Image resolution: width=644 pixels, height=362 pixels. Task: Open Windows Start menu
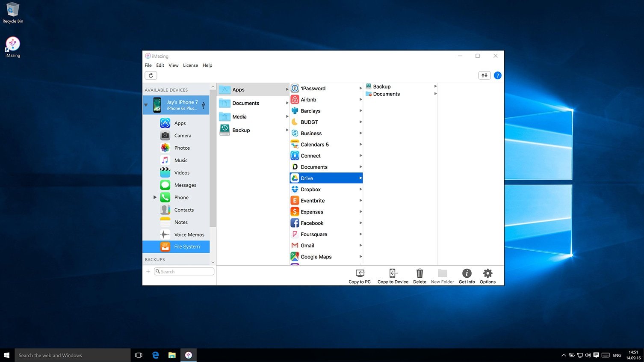pos(7,355)
